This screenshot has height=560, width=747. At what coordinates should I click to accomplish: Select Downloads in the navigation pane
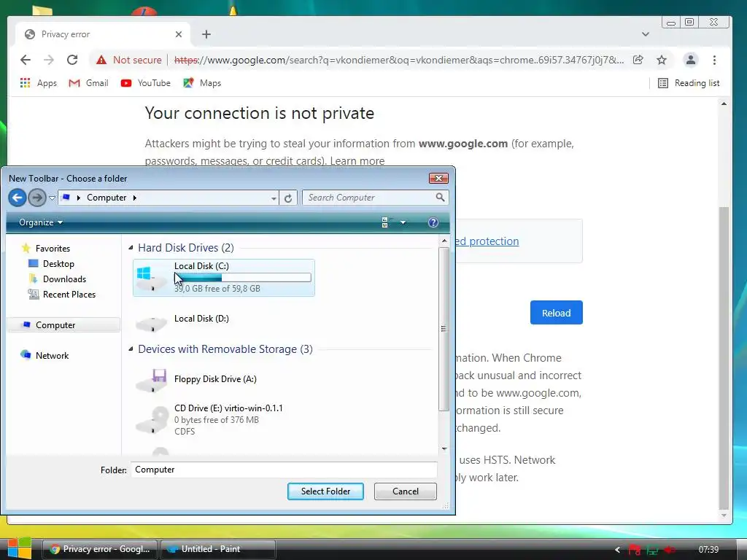tap(57, 279)
